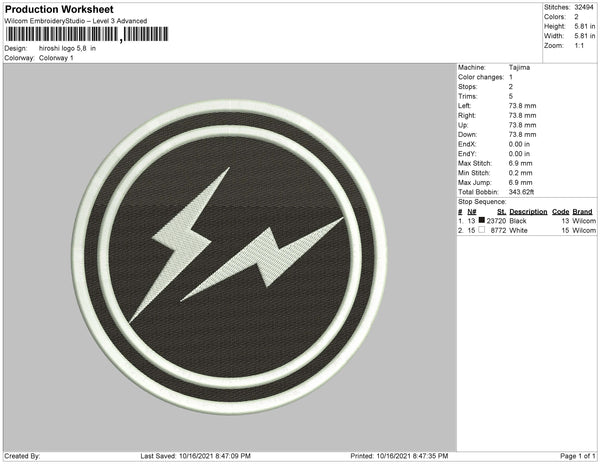Screen dimensions: 600x464
Task: Click the Black thread description
Action: click(x=518, y=221)
